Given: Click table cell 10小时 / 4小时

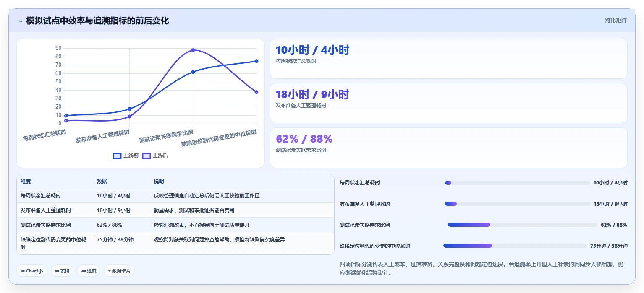Looking at the screenshot, I should coord(114,196).
